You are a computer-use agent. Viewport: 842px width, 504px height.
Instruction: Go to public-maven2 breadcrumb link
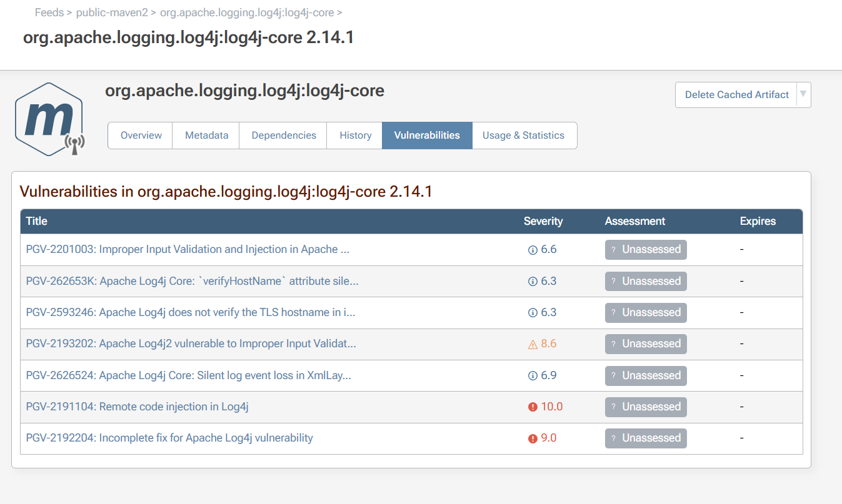tap(112, 12)
